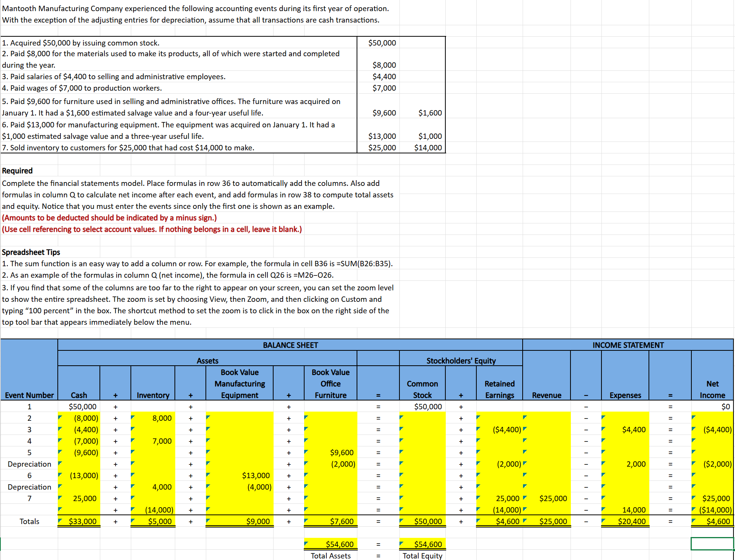Select the Expenses cell showing $4,400

click(625, 430)
